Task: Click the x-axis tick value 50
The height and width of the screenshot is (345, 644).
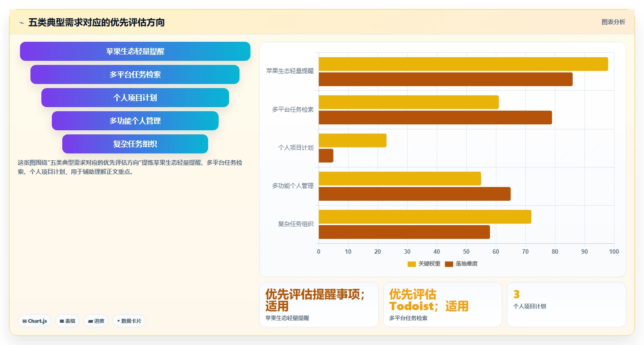Action: [x=466, y=251]
